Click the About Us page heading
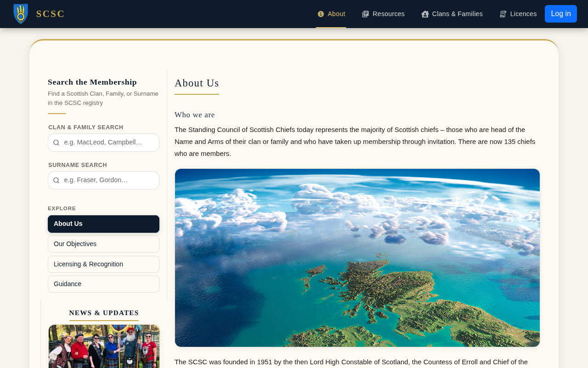 click(197, 83)
